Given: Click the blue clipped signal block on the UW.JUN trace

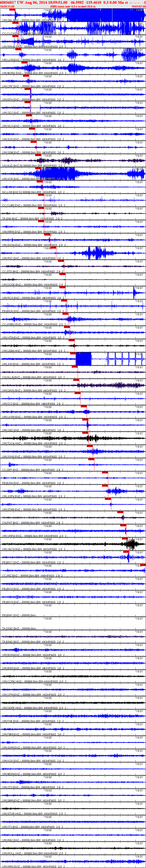Looking at the screenshot, I should coord(83,359).
